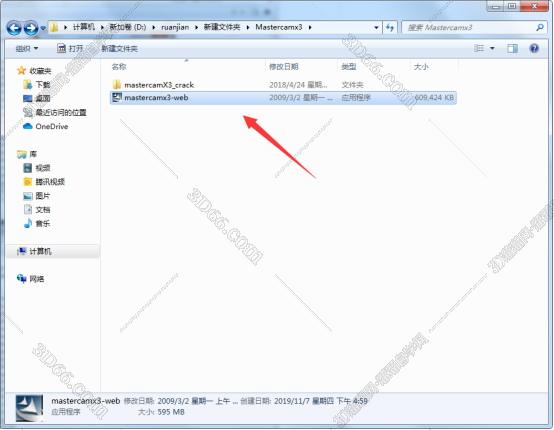Go back using the Back arrow

14,28
